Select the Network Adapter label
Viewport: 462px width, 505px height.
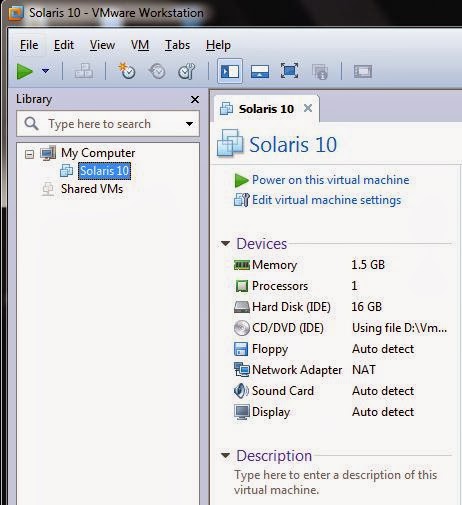pos(297,370)
